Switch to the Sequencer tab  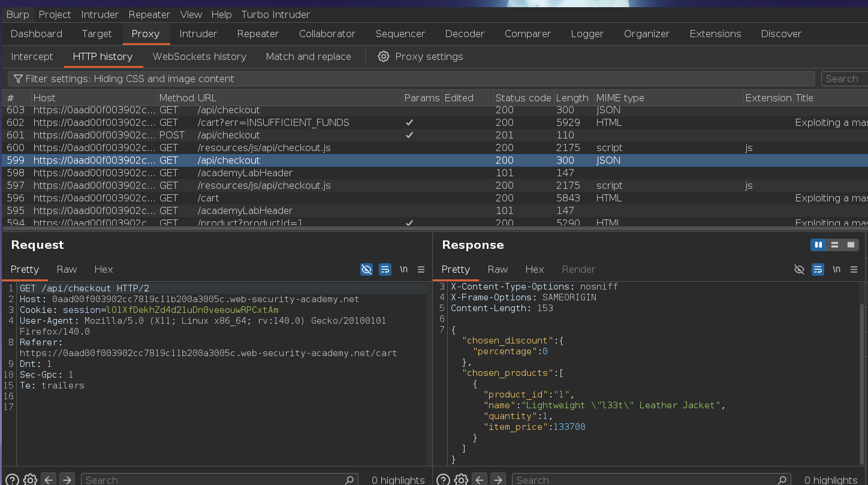400,34
